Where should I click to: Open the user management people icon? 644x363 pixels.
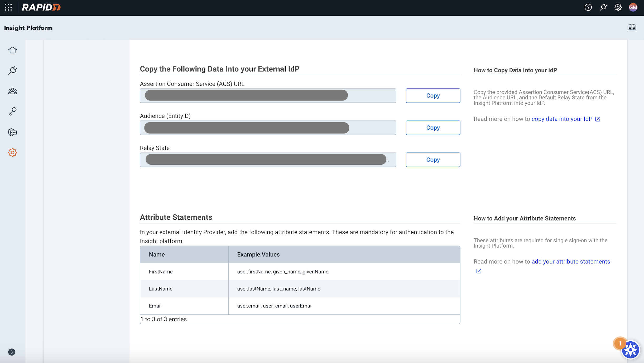[12, 91]
